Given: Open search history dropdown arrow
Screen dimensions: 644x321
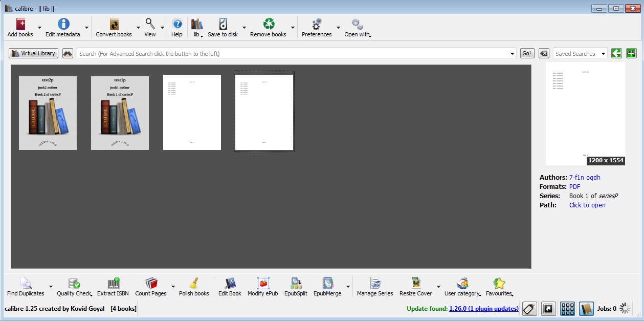Looking at the screenshot, I should pyautogui.click(x=513, y=54).
